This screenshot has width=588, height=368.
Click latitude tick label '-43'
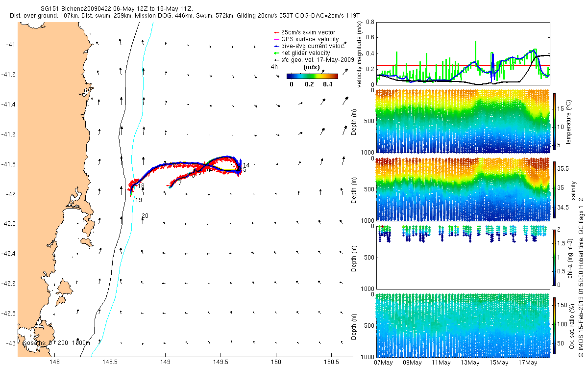(10, 343)
